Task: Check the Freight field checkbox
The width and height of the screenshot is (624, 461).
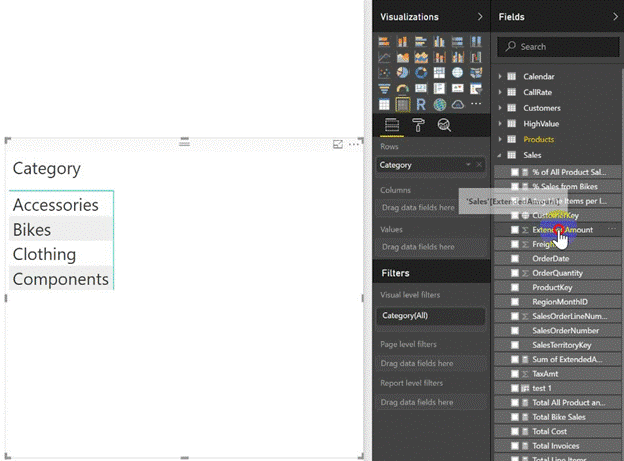Action: pos(515,244)
